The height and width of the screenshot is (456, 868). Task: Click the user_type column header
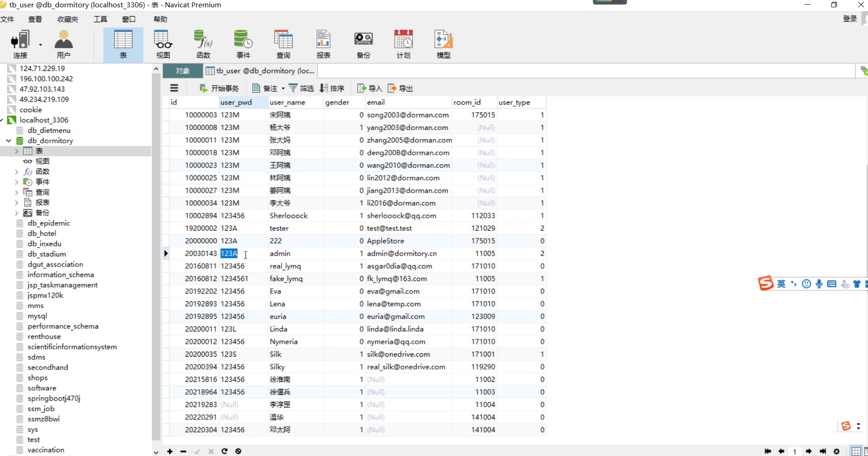pos(521,102)
